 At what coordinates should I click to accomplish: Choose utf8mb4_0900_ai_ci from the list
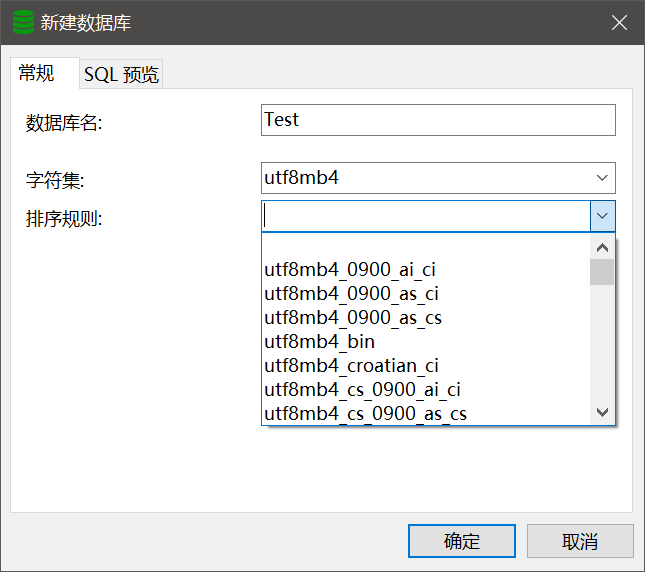(x=426, y=270)
